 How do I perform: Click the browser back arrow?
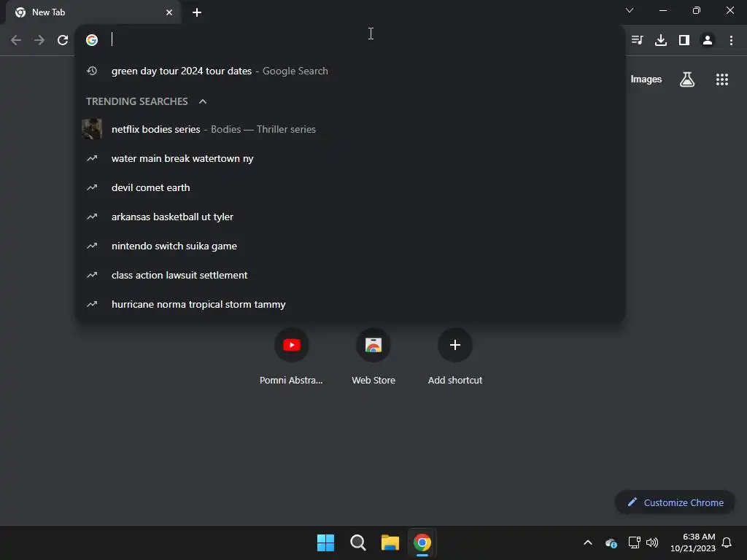coord(16,40)
